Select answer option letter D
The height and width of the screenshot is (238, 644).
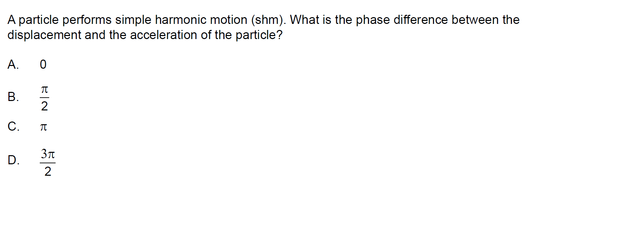click(13, 160)
